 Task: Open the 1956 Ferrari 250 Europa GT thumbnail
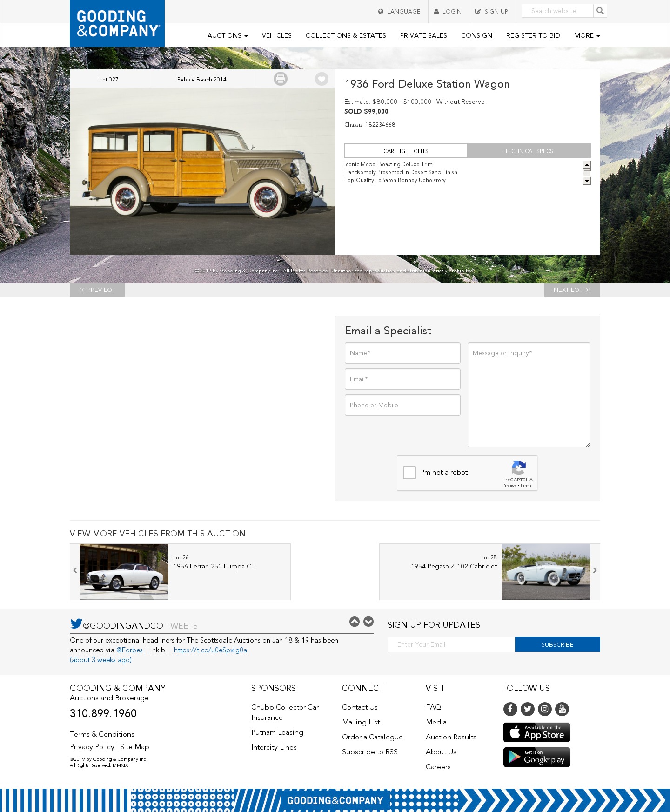124,571
